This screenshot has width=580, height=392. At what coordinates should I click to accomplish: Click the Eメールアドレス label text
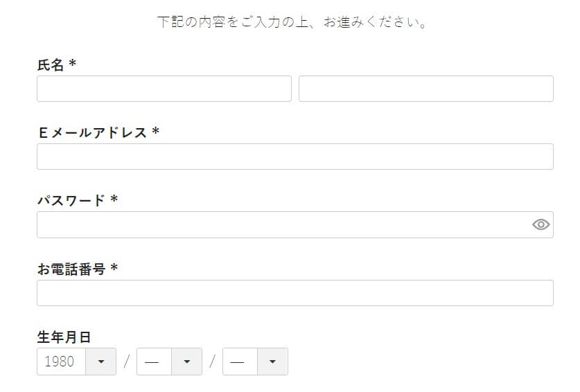tap(92, 132)
